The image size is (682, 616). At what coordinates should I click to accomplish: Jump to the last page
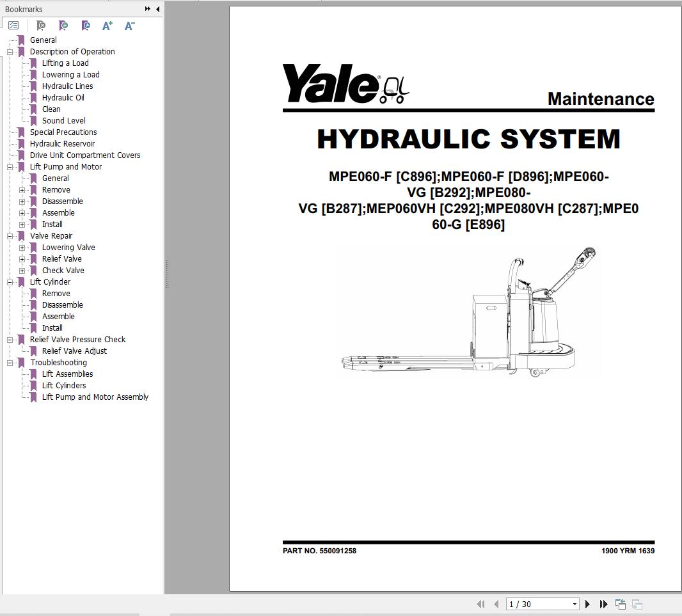pyautogui.click(x=603, y=604)
